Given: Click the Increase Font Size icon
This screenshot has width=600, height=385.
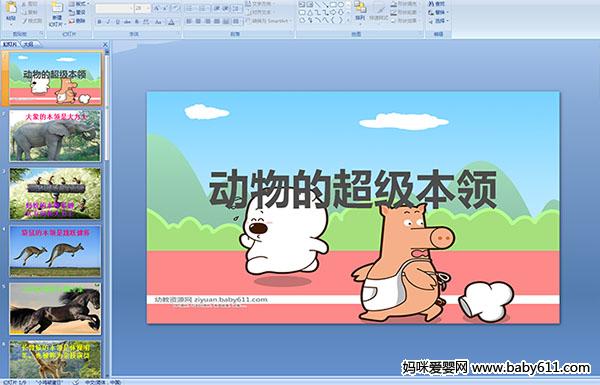Looking at the screenshot, I should coord(157,8).
